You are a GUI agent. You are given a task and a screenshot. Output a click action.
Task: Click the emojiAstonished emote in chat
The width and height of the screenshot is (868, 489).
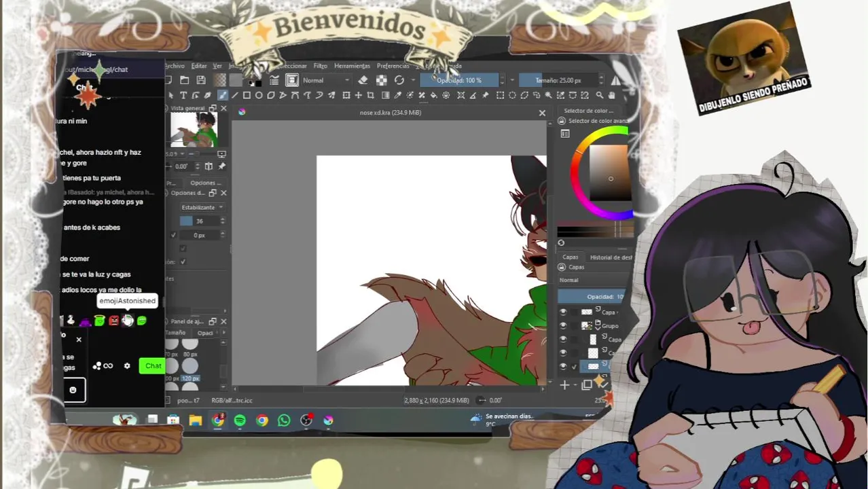click(x=128, y=321)
